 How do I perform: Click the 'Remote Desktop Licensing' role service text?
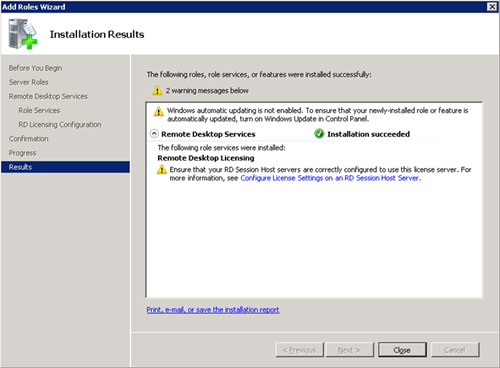(206, 158)
